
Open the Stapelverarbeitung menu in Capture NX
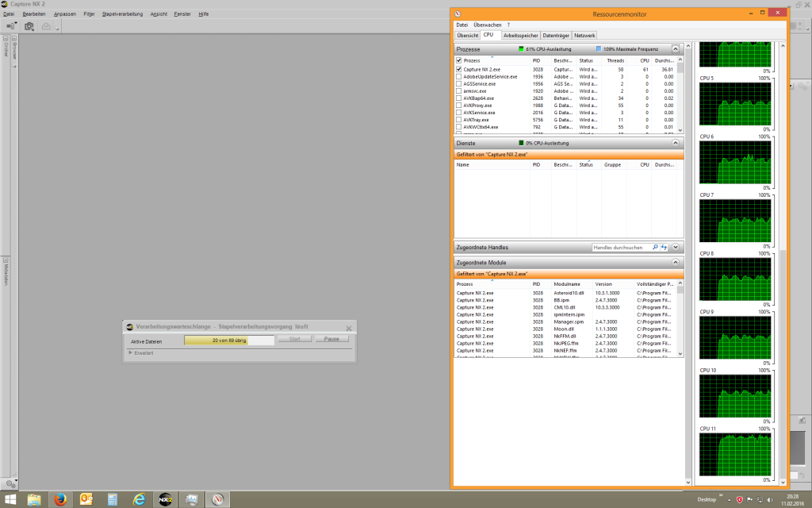[122, 14]
